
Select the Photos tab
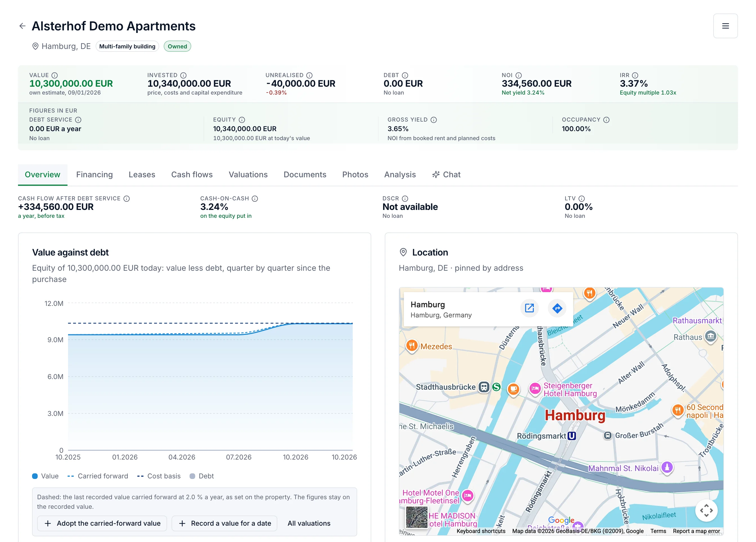point(355,175)
